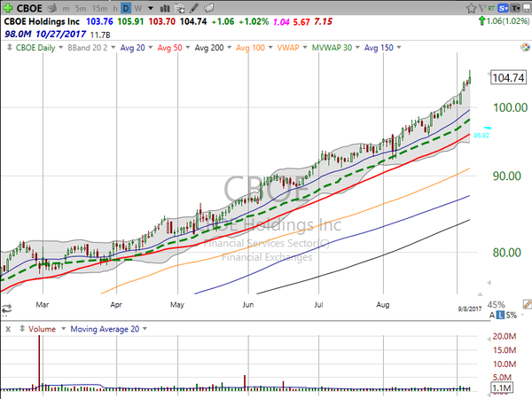Switch to the 5m timeframe
532x399 pixels.
click(x=81, y=9)
